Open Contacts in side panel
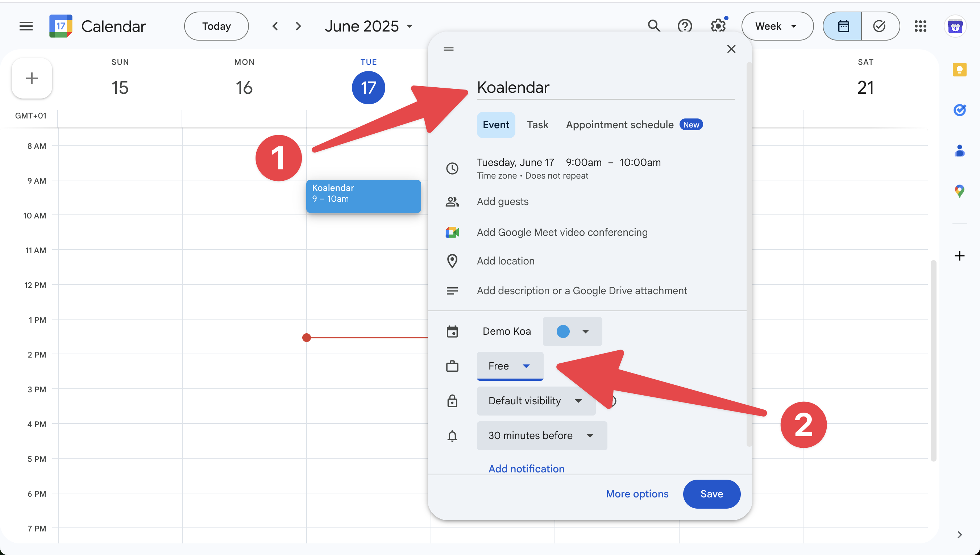Screen dimensions: 980x555 pos(959,151)
